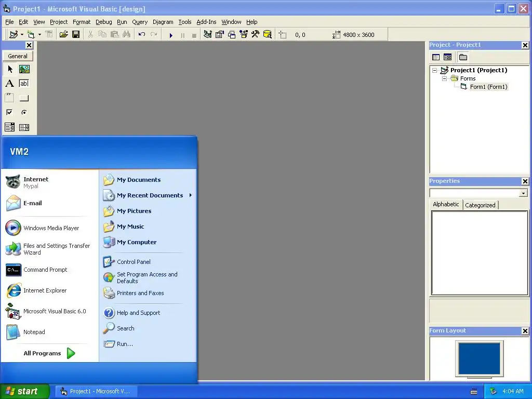
Task: Click the Add Standard EXE Project toolbar icon
Action: pyautogui.click(x=14, y=34)
